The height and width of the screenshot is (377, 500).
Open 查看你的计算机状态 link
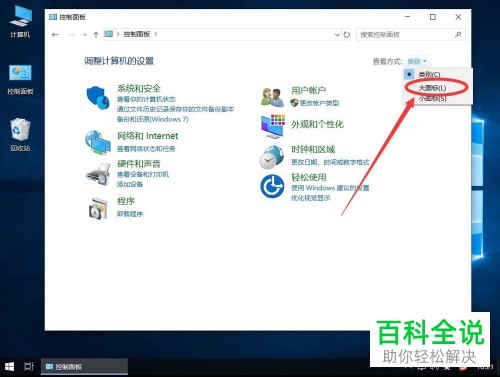(146, 99)
